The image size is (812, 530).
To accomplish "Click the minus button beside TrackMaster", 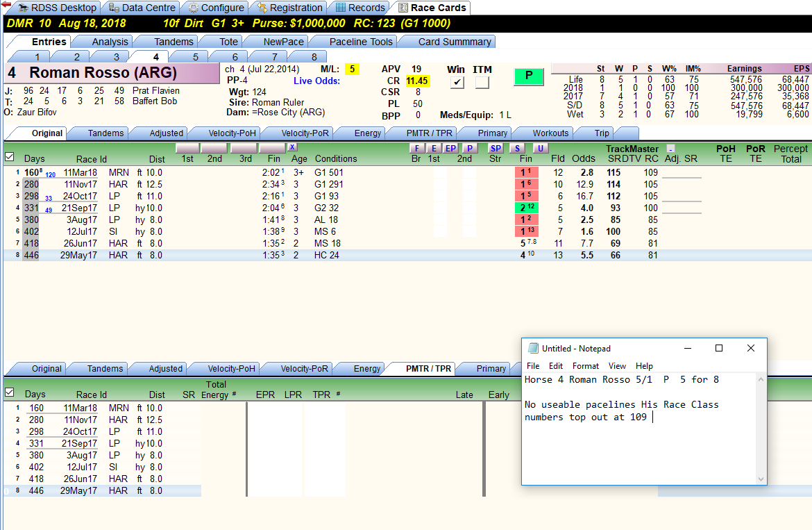I will [670, 149].
